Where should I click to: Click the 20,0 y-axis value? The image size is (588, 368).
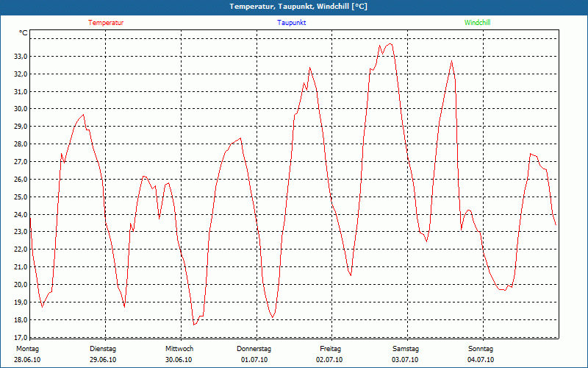pos(21,285)
